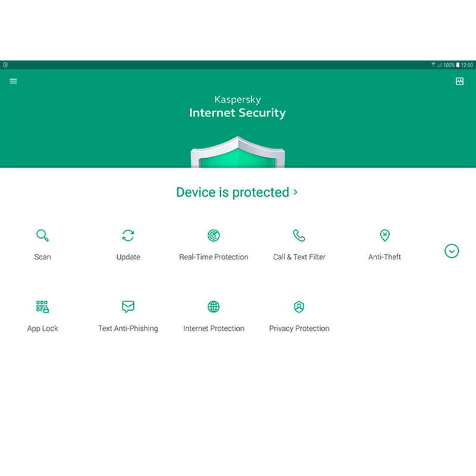The width and height of the screenshot is (476, 476).
Task: Open Real-Time Protection radar icon
Action: [214, 235]
